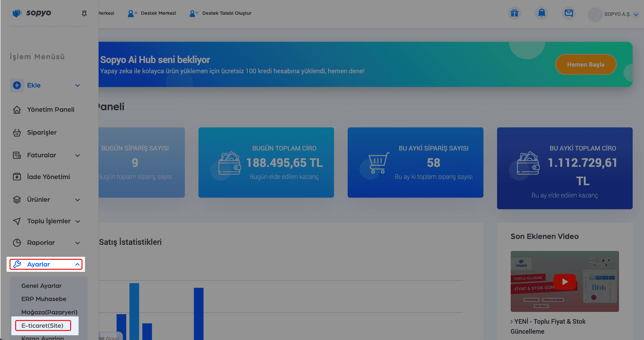Play the Son Eklenen Video thumbnail

point(565,281)
